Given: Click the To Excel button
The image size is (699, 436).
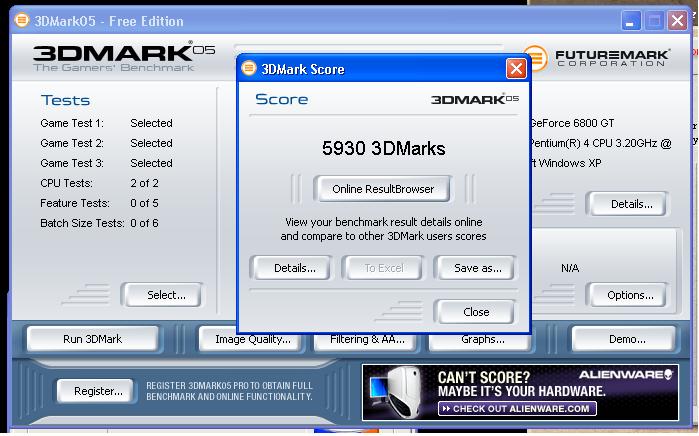Looking at the screenshot, I should pos(383,268).
